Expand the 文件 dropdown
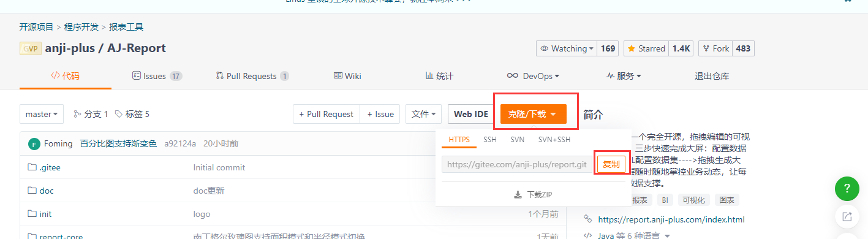The image size is (868, 239). tap(423, 114)
